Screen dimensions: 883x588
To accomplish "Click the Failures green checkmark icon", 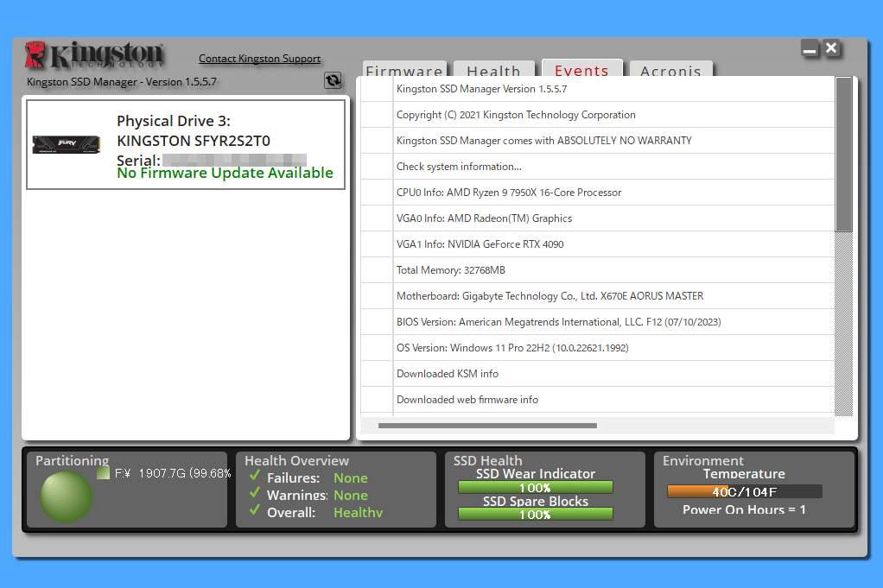I will point(254,477).
